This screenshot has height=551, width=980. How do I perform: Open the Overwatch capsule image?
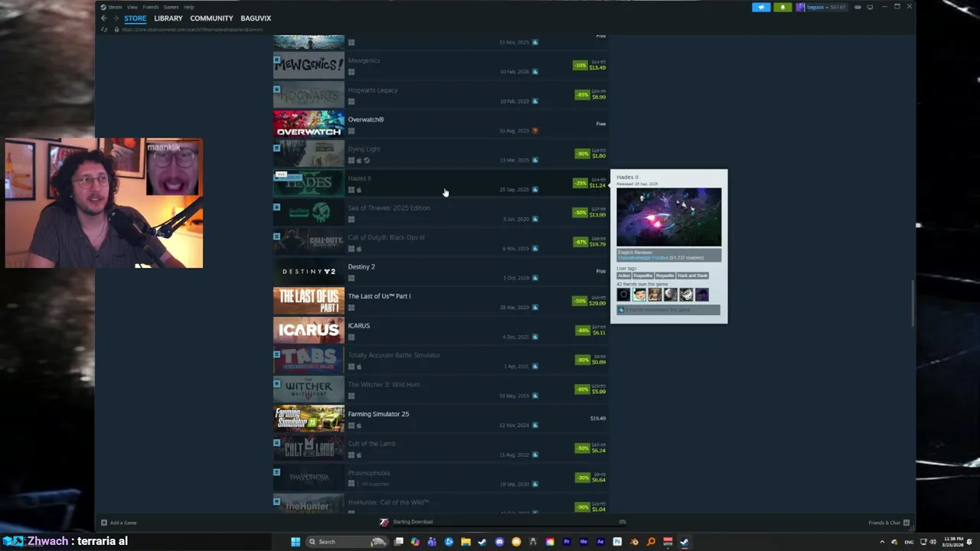(x=309, y=124)
